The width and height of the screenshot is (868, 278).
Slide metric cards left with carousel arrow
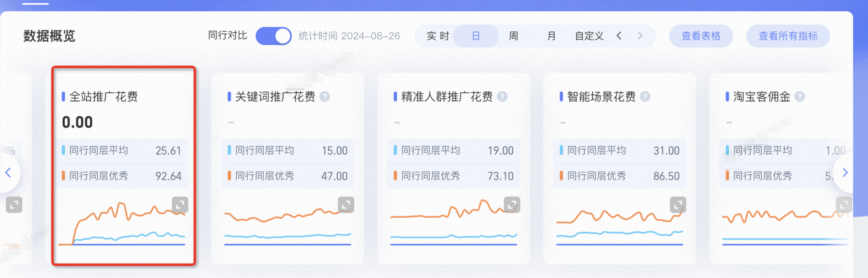(8, 173)
